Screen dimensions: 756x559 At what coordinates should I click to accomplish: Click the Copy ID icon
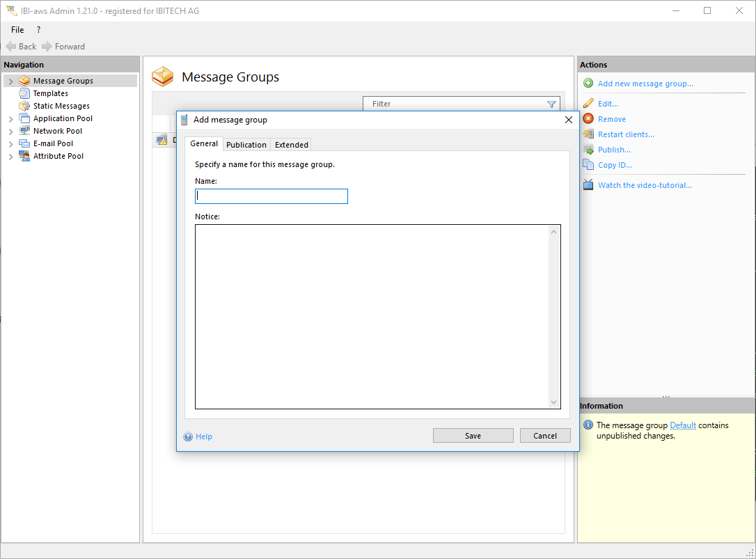tap(588, 165)
